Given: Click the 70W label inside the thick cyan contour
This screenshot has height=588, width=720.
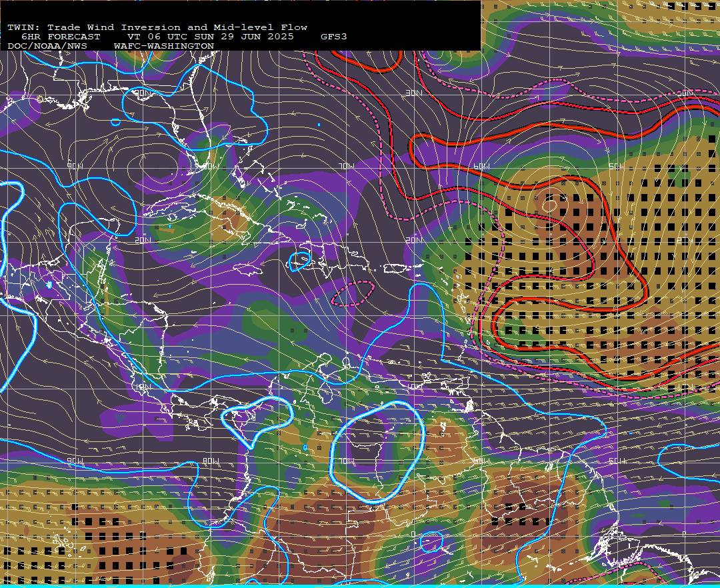Looking at the screenshot, I should pos(347,461).
